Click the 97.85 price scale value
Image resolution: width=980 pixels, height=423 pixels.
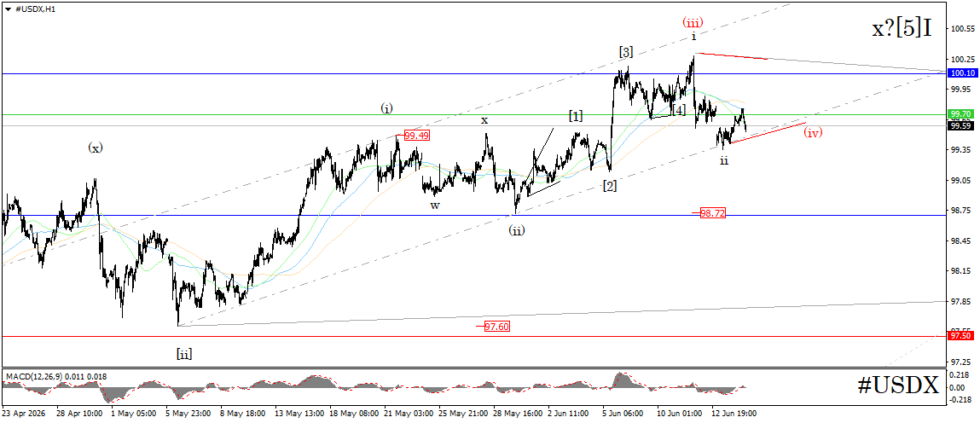coord(962,302)
